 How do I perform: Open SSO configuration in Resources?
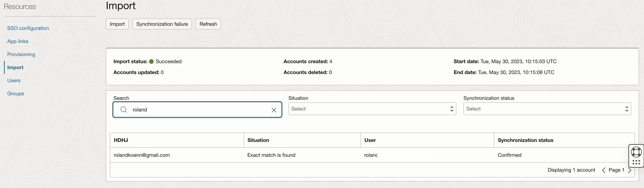click(x=28, y=28)
